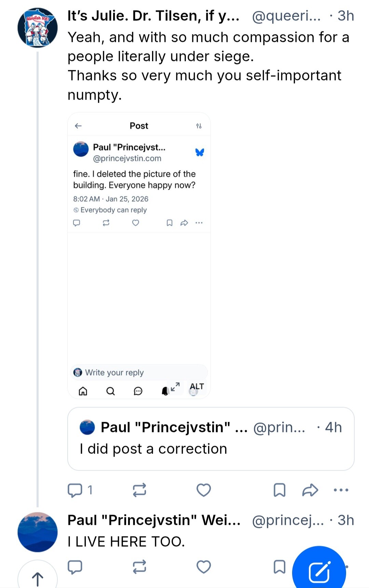Bookmark Julie's post
369x588 pixels.
coord(279,490)
